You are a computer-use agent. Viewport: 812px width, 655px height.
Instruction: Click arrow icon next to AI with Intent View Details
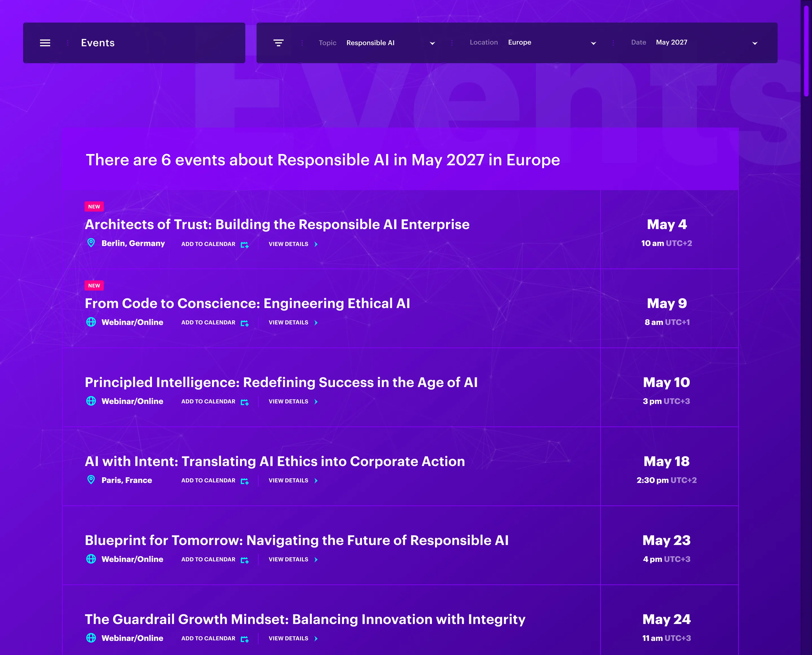click(x=316, y=480)
